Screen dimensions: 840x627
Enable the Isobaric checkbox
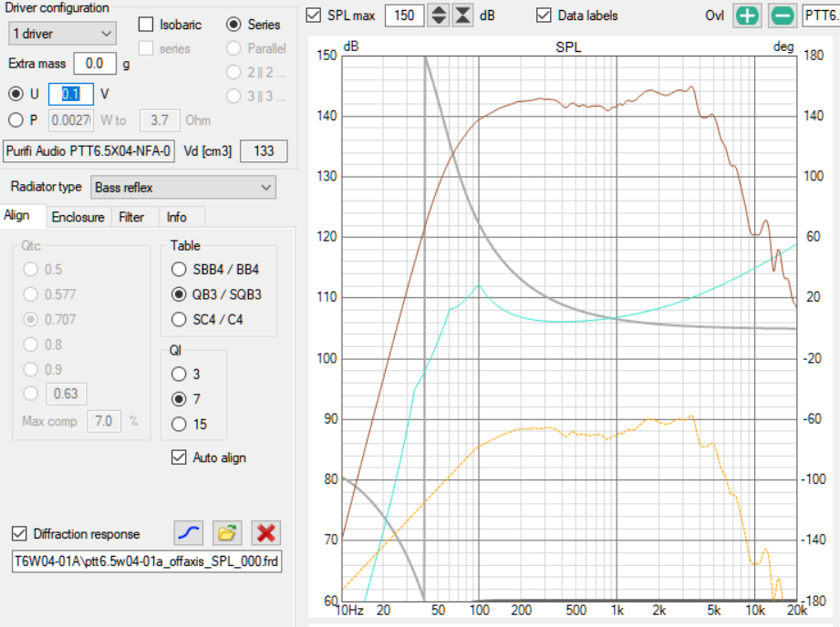[146, 24]
